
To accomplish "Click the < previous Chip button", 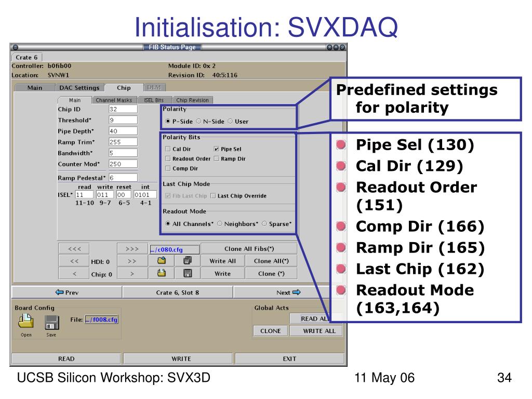I will point(74,273).
